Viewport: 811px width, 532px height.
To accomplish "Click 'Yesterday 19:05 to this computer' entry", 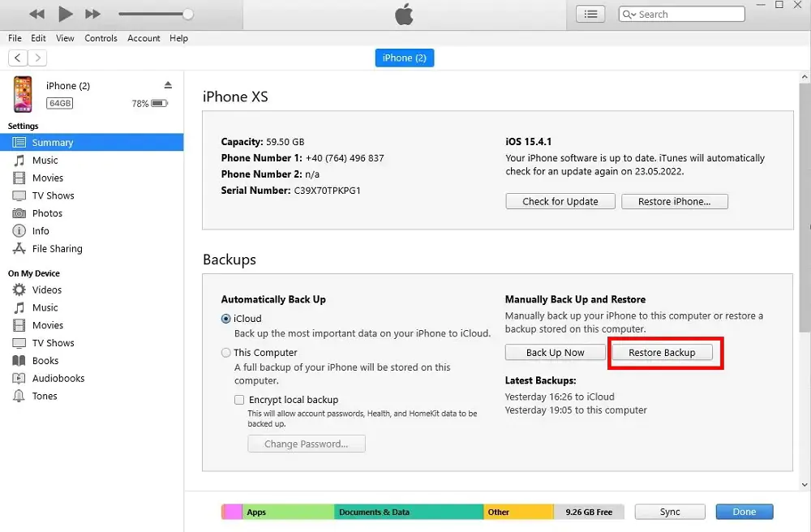I will point(576,410).
